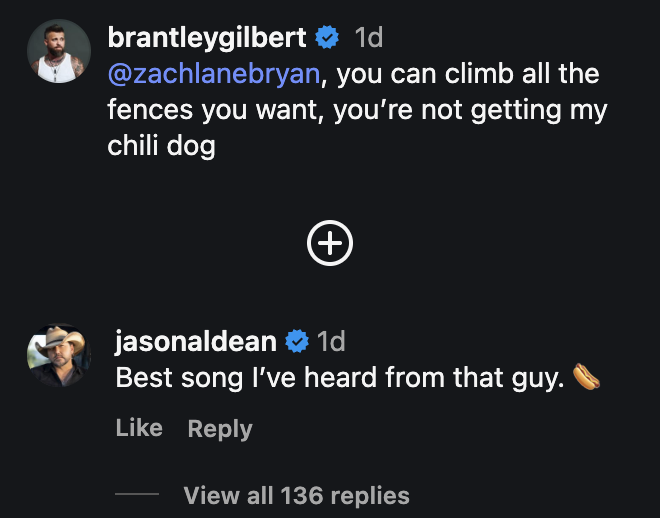The image size is (660, 518).
Task: Click the "you can climb all the" text line
Action: tap(468, 74)
